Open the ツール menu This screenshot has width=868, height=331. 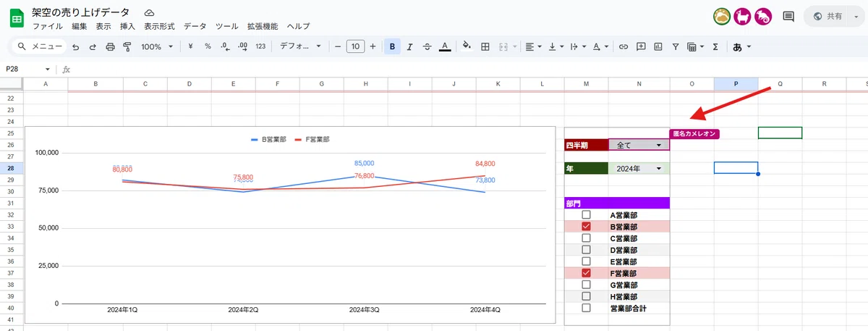pyautogui.click(x=227, y=26)
